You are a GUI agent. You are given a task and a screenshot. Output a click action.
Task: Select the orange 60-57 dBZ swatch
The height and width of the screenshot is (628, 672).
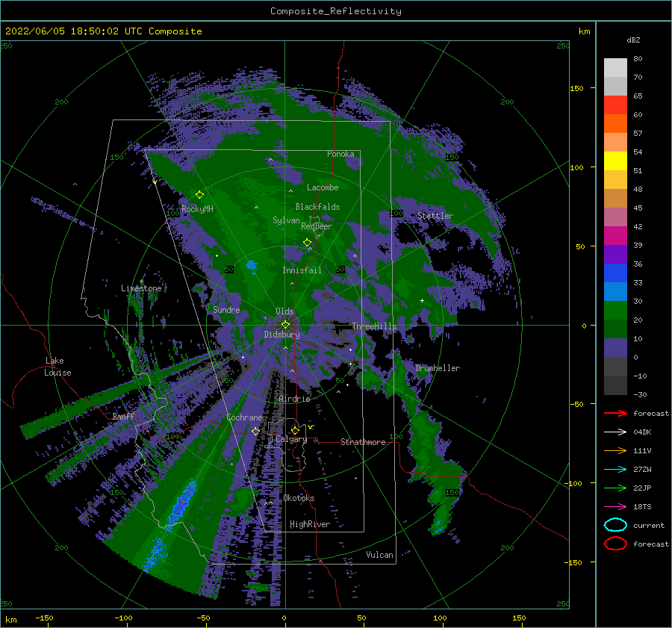[x=615, y=123]
